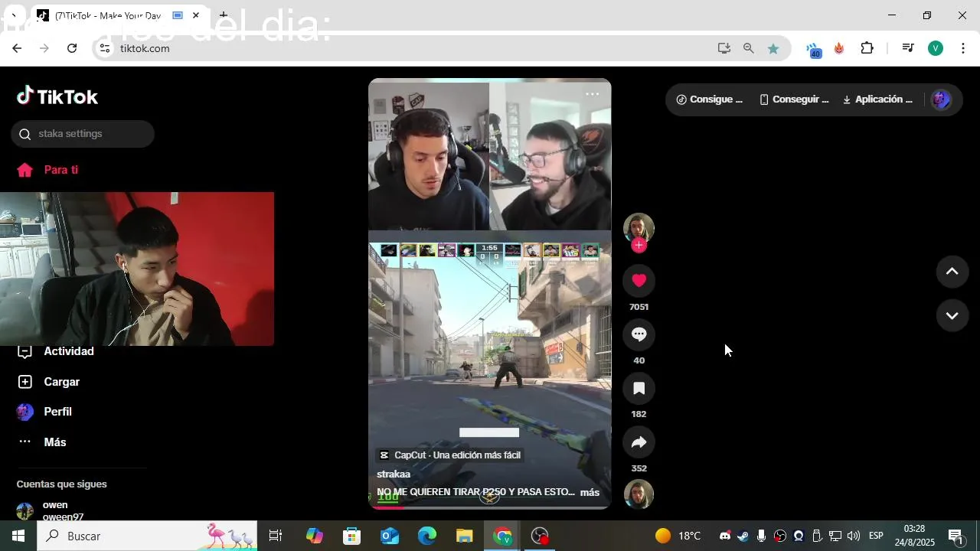Click the 'Consigue ...' button
This screenshot has width=980, height=551.
click(x=709, y=99)
